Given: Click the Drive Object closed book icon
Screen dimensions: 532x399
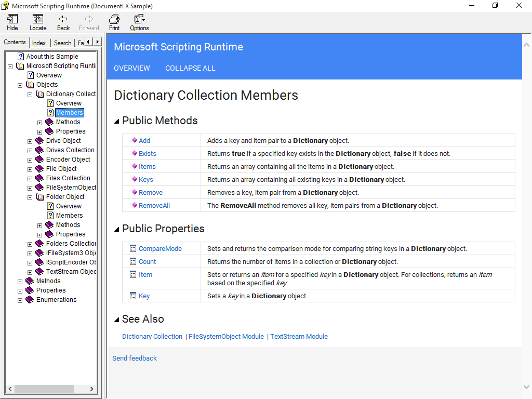Looking at the screenshot, I should pos(39,141).
